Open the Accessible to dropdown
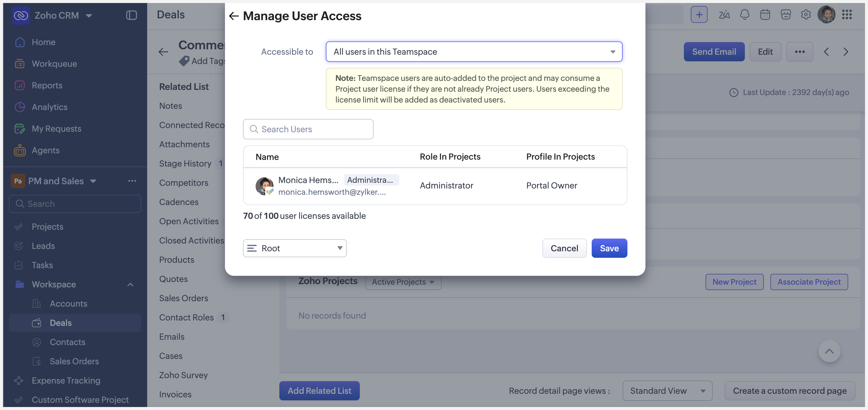The width and height of the screenshot is (868, 410). coord(474,52)
